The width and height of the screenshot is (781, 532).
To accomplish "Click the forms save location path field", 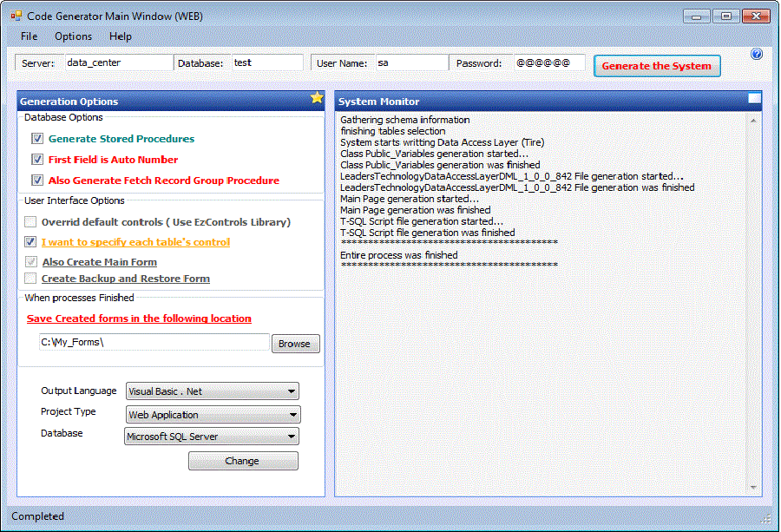I will pyautogui.click(x=154, y=343).
